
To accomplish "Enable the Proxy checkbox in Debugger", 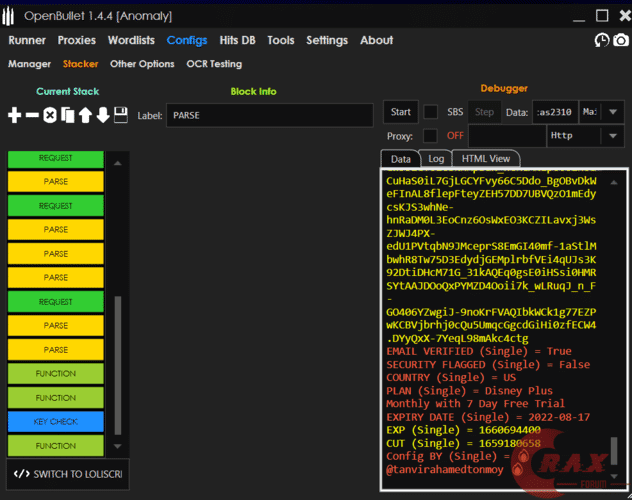I will pyautogui.click(x=430, y=135).
